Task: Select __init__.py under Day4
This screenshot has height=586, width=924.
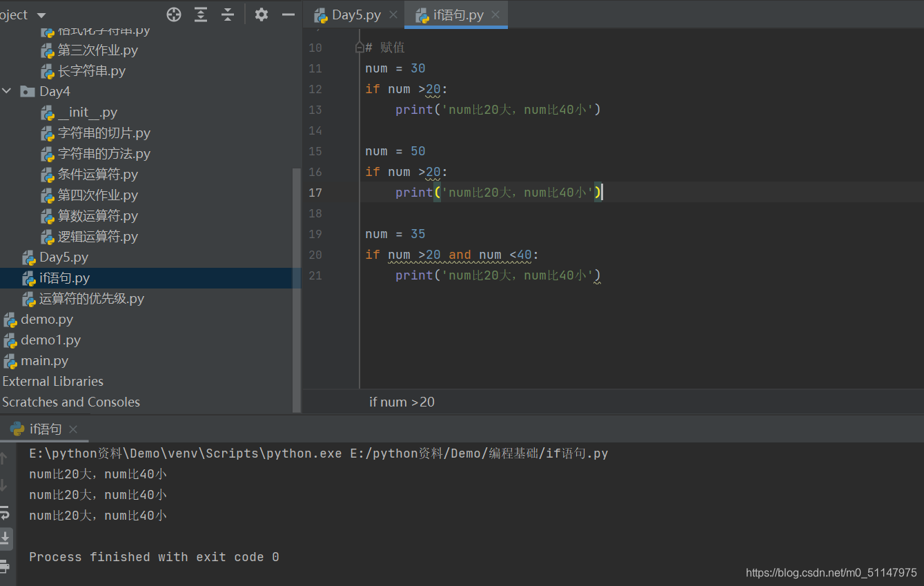Action: (88, 113)
